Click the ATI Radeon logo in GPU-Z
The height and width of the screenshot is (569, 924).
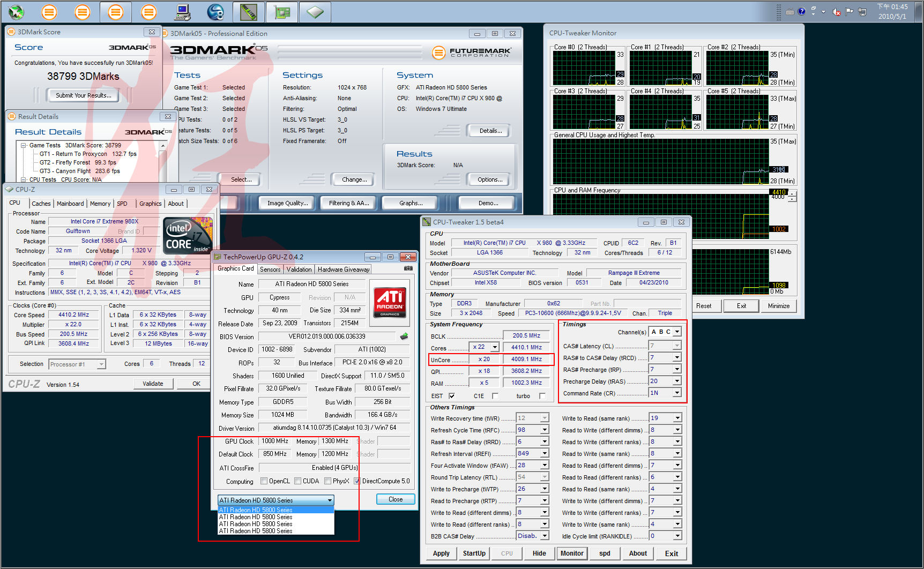click(390, 302)
